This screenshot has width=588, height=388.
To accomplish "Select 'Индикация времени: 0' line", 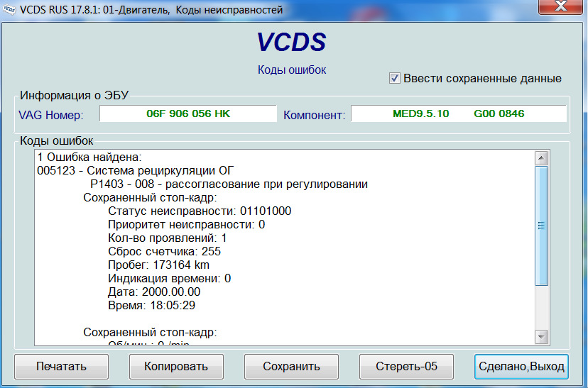I will click(170, 279).
